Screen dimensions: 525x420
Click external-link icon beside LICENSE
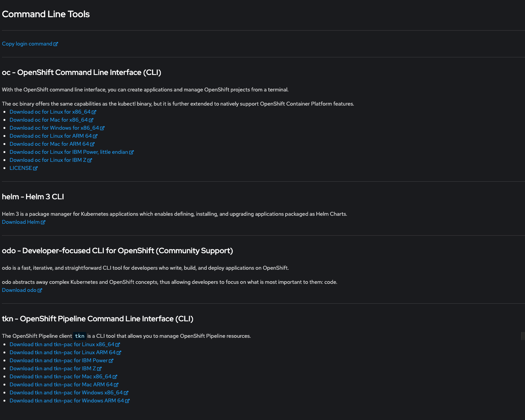(x=36, y=168)
